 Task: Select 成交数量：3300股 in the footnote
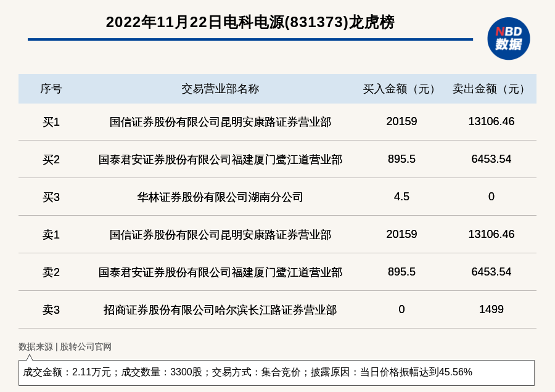(162, 372)
